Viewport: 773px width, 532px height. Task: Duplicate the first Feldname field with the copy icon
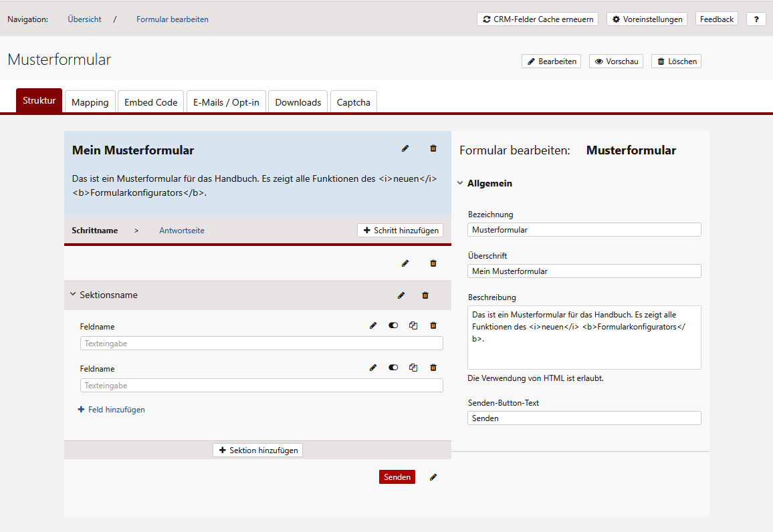(413, 325)
